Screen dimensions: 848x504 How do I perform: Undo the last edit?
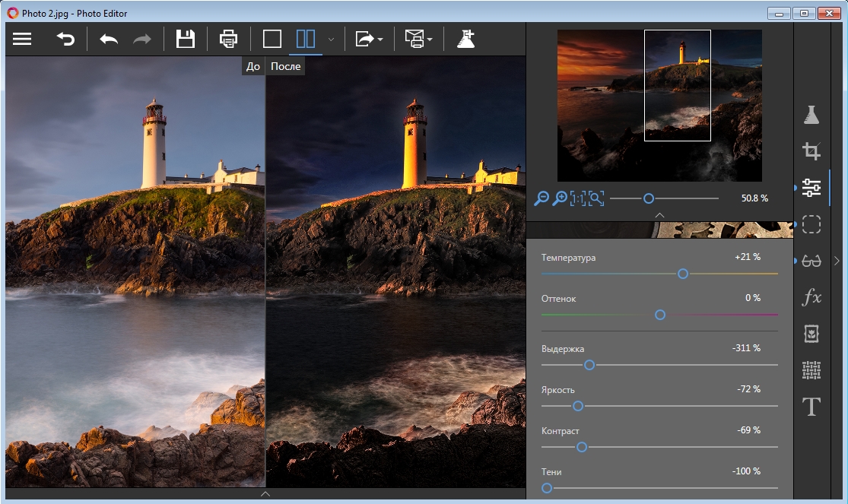pos(109,39)
